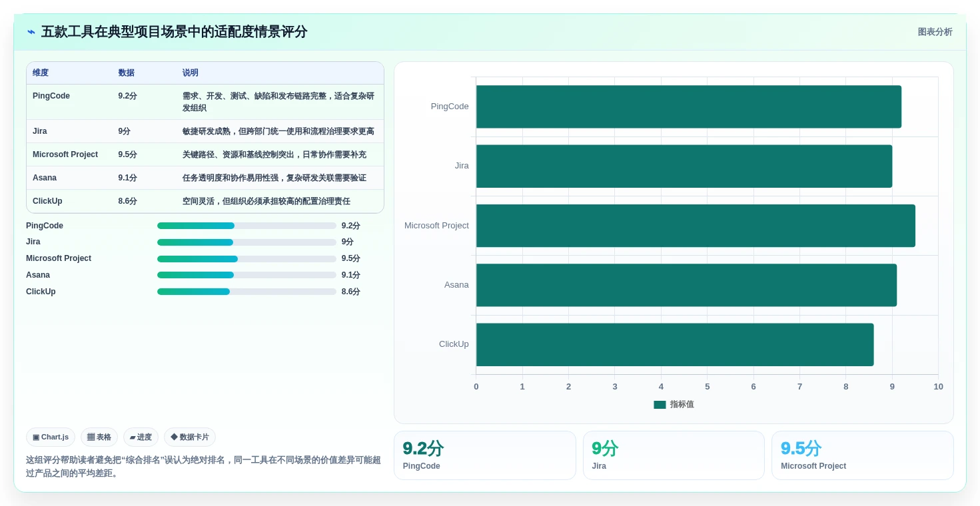
Task: Click the Asana progress bar
Action: [246, 275]
